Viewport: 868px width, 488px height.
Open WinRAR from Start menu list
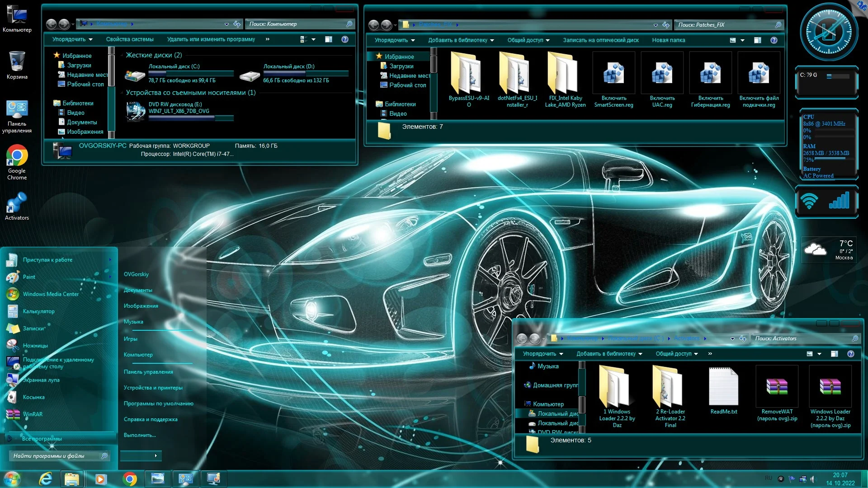click(x=33, y=414)
